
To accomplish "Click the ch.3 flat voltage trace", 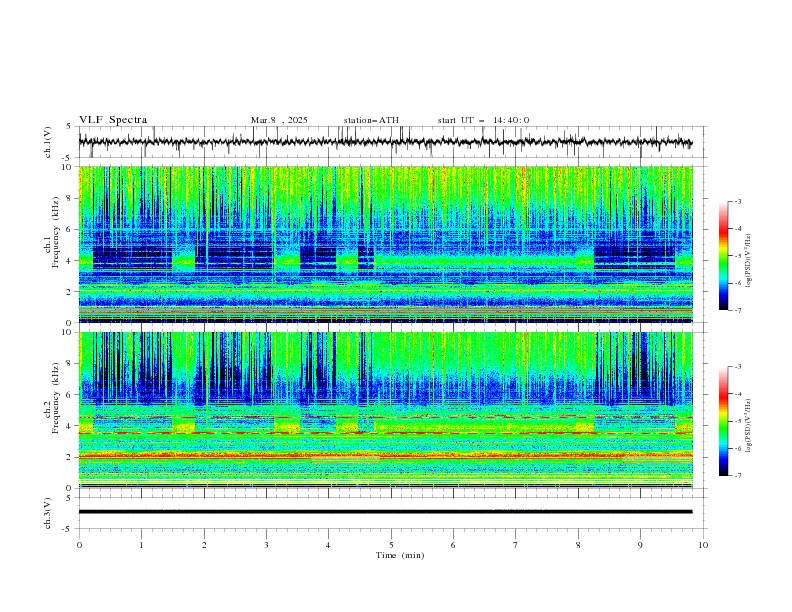I will (385, 512).
